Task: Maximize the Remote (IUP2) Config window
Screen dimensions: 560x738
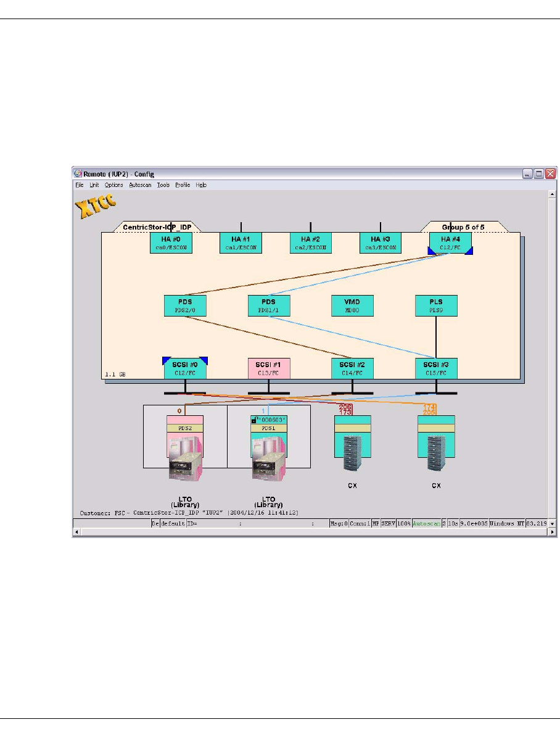Action: click(539, 173)
